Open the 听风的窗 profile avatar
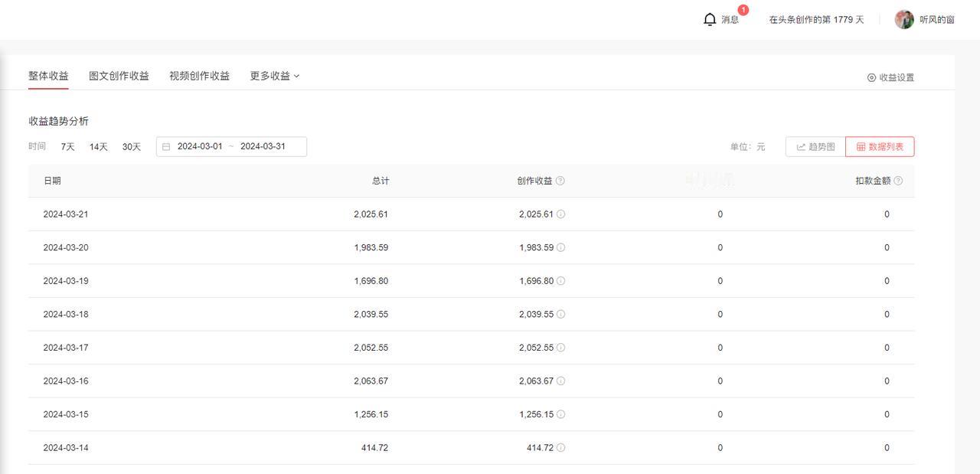 point(904,19)
